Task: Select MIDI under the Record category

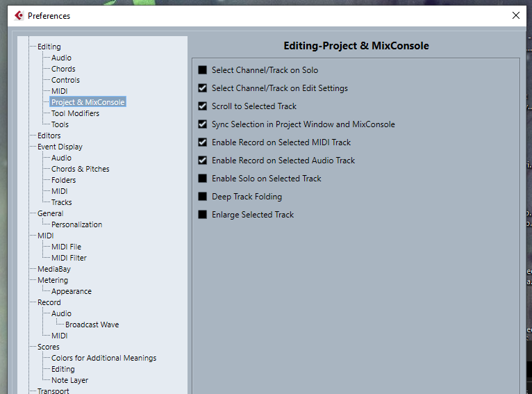Action: point(59,336)
